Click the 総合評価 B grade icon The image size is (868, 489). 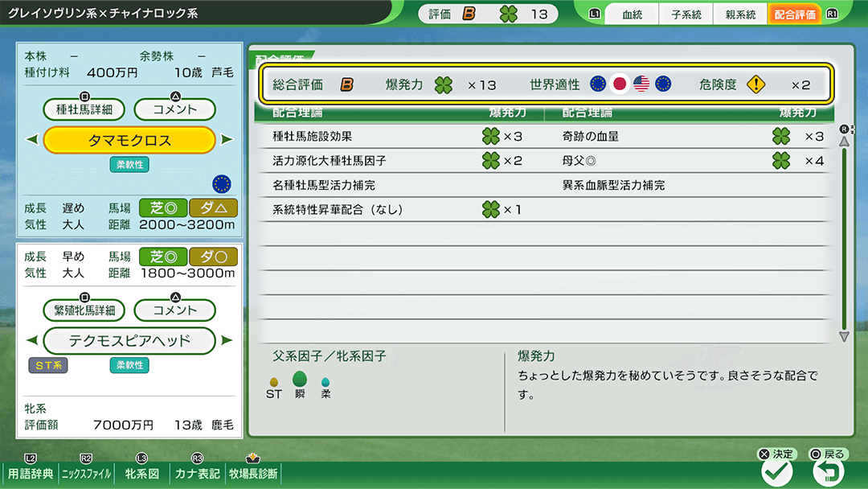click(346, 84)
